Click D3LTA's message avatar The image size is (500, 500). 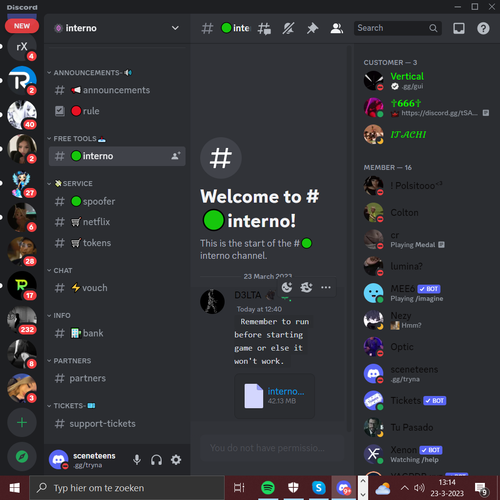click(x=212, y=302)
